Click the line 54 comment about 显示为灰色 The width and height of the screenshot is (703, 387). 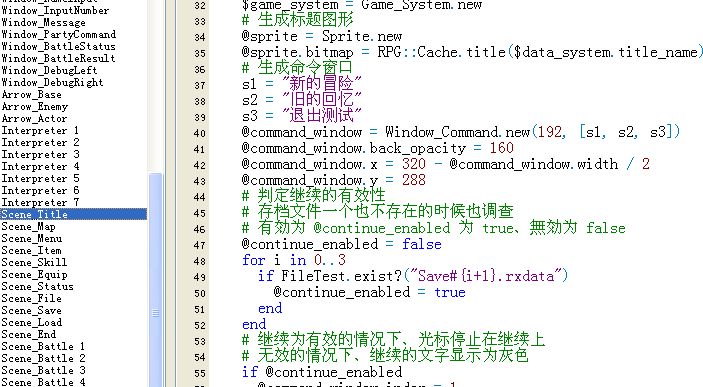(x=385, y=356)
